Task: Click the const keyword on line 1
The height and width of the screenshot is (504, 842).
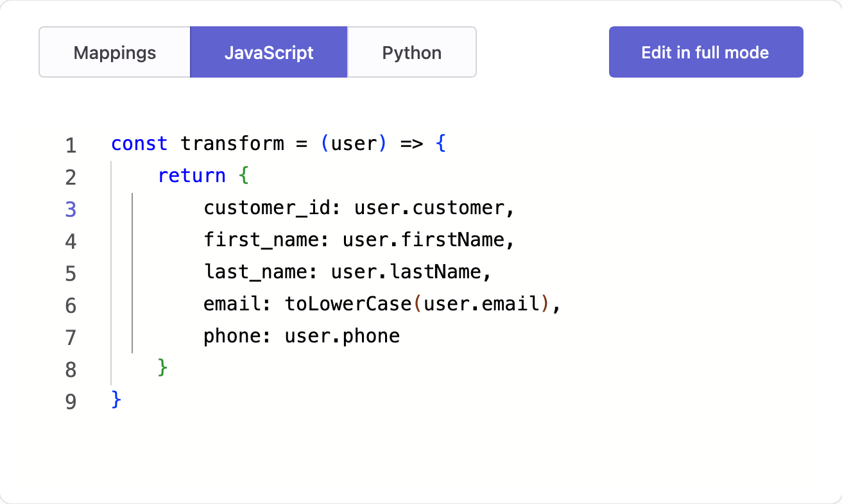Action: pyautogui.click(x=139, y=144)
